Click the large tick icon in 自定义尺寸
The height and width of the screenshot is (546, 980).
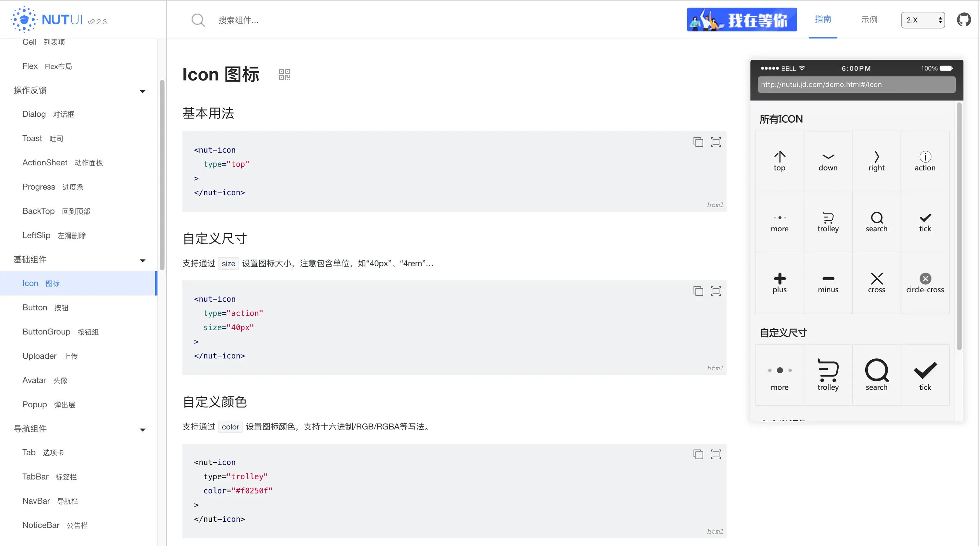tap(925, 370)
